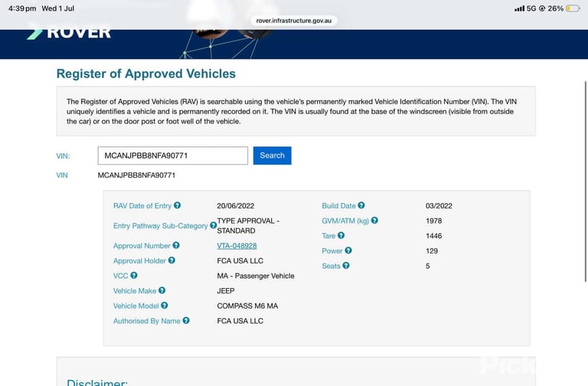Select the Seats value 5
This screenshot has width=588, height=386.
pos(427,266)
